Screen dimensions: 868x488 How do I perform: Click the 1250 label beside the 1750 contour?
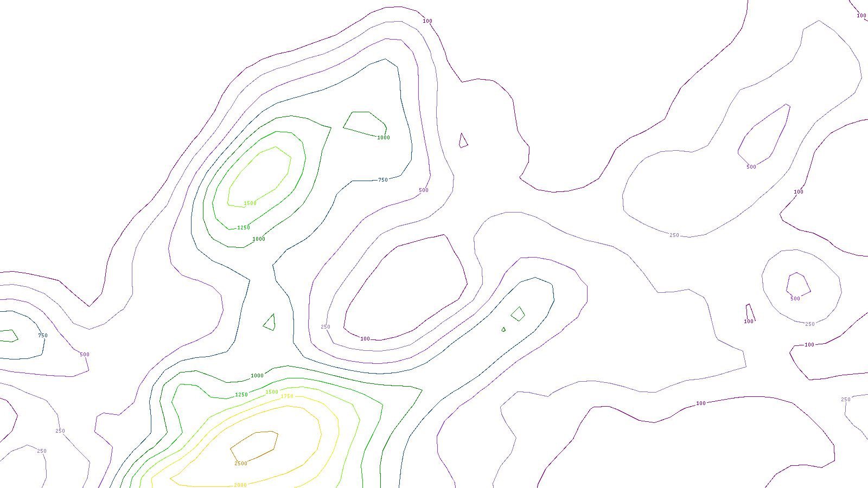pos(241,395)
